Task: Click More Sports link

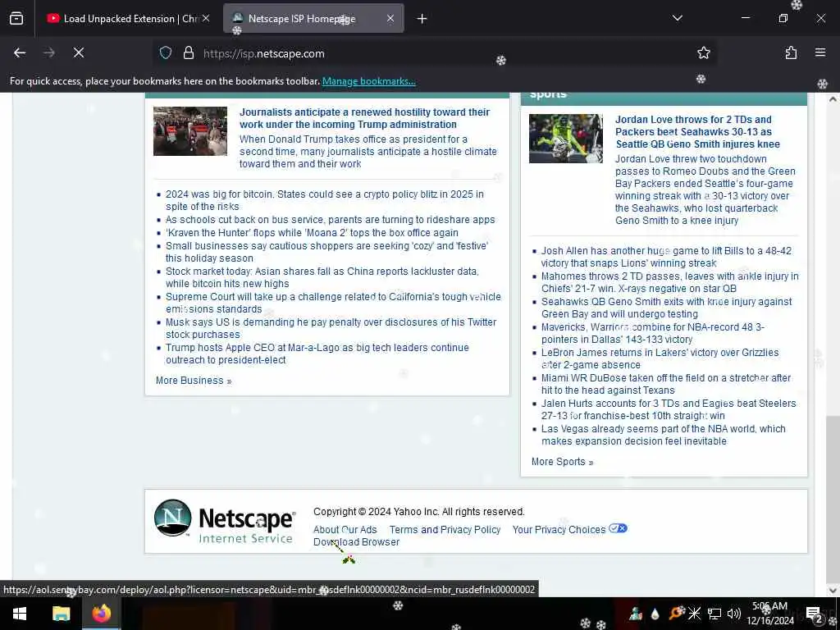Action: [x=562, y=462]
